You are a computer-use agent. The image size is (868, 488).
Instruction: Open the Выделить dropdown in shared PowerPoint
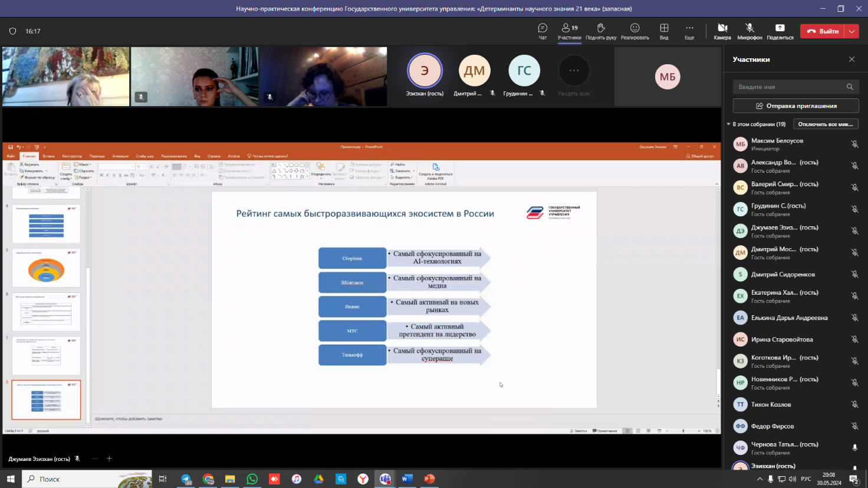pyautogui.click(x=402, y=177)
